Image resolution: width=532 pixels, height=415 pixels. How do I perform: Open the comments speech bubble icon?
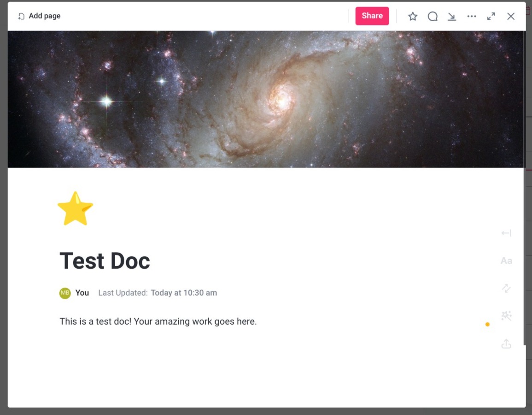432,16
